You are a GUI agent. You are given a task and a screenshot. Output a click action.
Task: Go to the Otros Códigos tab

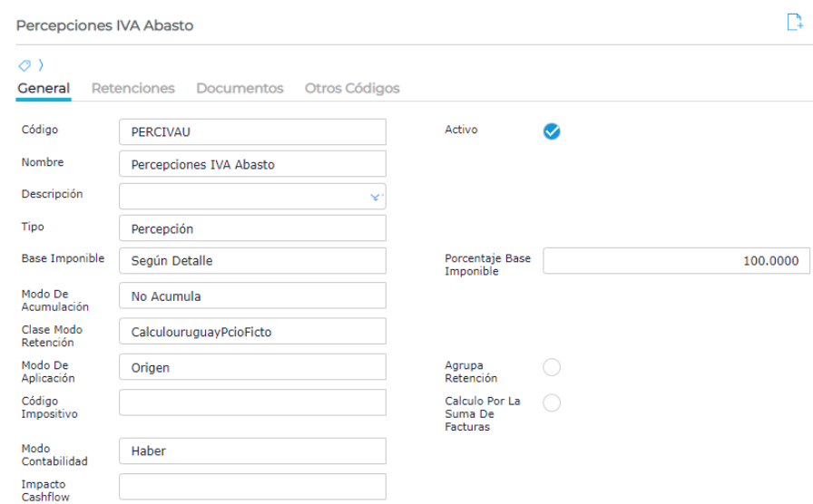(352, 88)
